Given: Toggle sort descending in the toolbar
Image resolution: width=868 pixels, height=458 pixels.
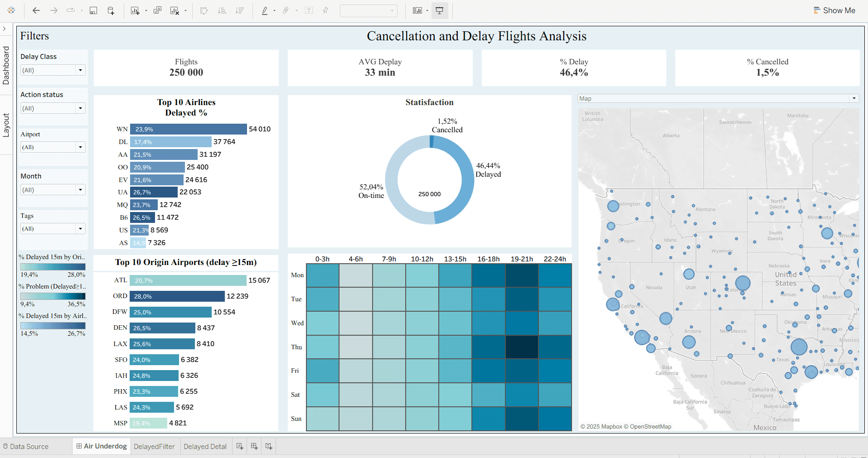Looking at the screenshot, I should pos(239,10).
